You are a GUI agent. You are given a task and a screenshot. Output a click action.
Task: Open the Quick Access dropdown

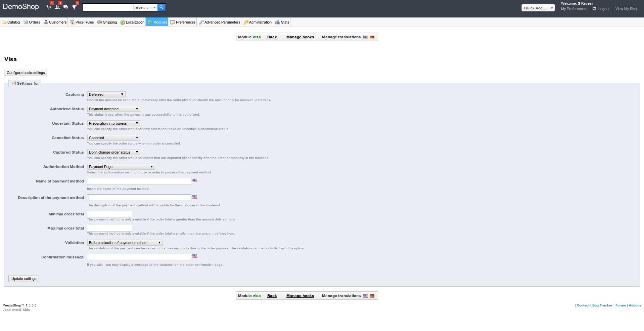538,8
